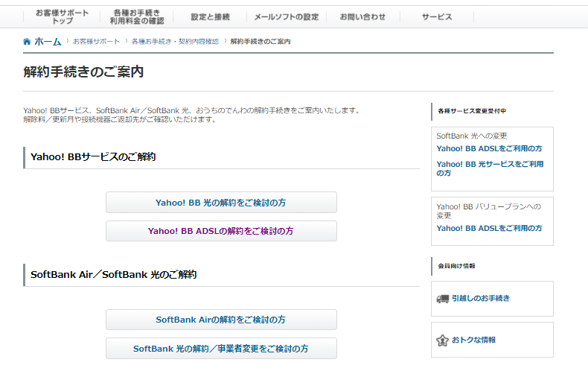Open Yahoo! BB 光サービスをご利用の方 link
The height and width of the screenshot is (374, 588).
490,168
